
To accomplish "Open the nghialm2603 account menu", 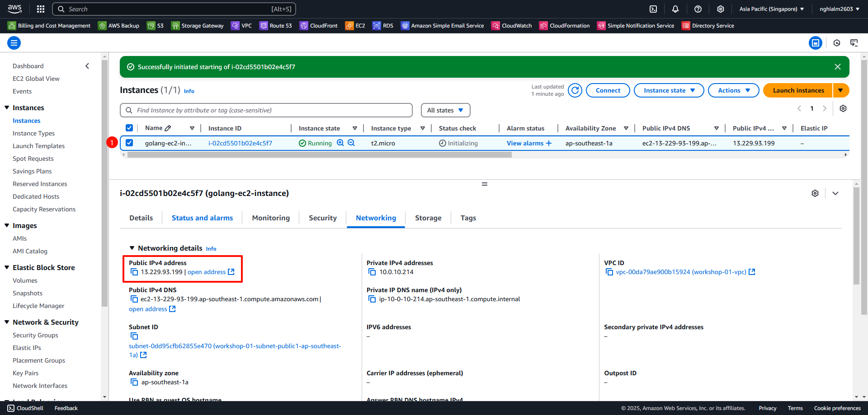I will point(840,9).
